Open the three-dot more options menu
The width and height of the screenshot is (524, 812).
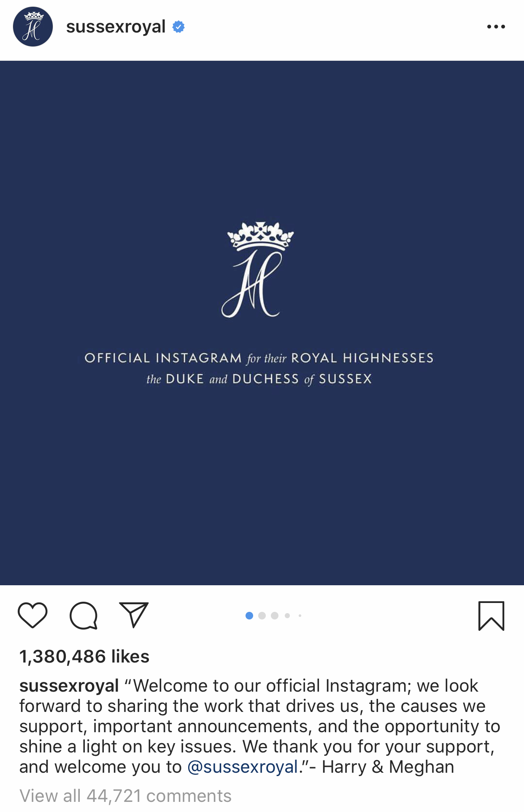[496, 27]
